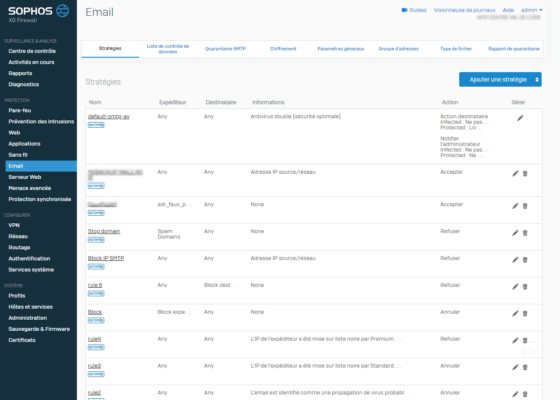Open Routage in sidebar
560x400 pixels.
[19, 248]
